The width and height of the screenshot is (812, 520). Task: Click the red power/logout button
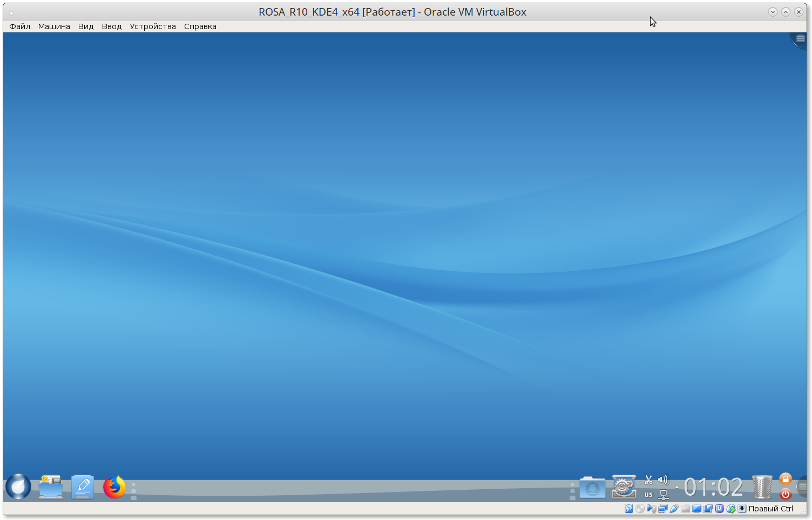(x=786, y=494)
